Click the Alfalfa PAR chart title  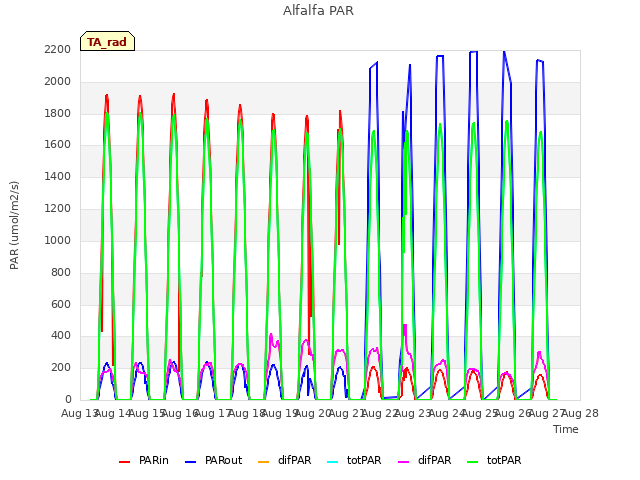318,11
